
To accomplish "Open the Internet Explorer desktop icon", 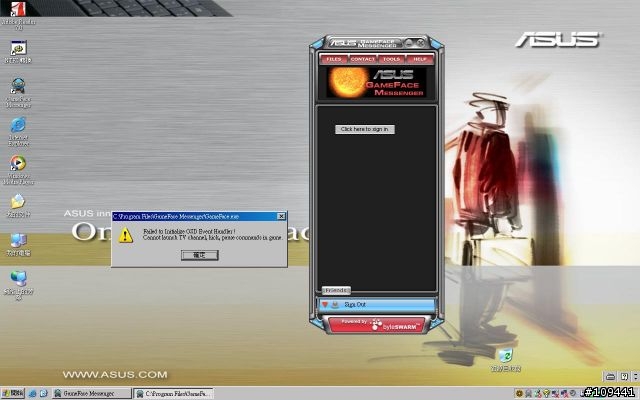I will (18, 131).
